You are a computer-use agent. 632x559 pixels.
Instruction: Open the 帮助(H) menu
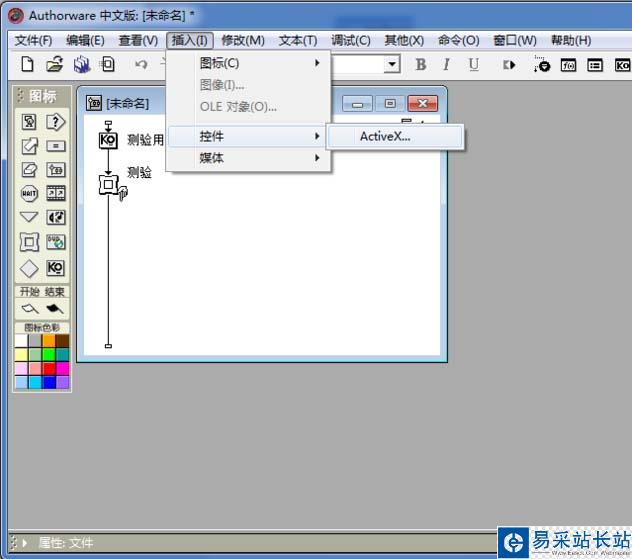[571, 41]
